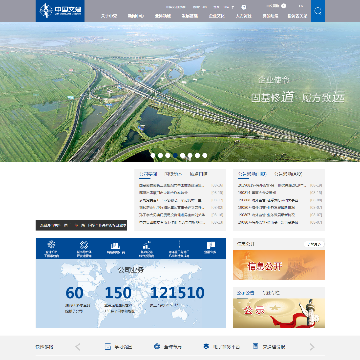Viewport: 360px width, 360px height.
Task: Open the fourth item in the main navigation
Action: pos(190,16)
